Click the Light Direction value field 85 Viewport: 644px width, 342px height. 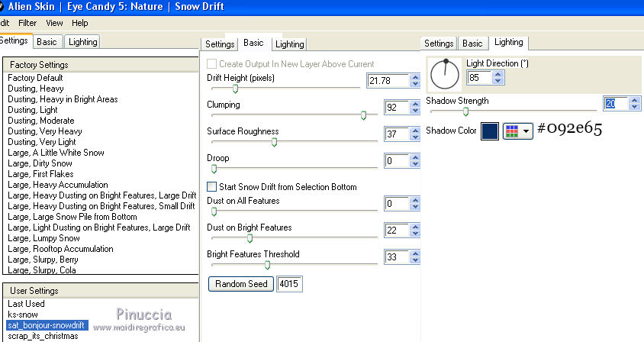pyautogui.click(x=479, y=77)
